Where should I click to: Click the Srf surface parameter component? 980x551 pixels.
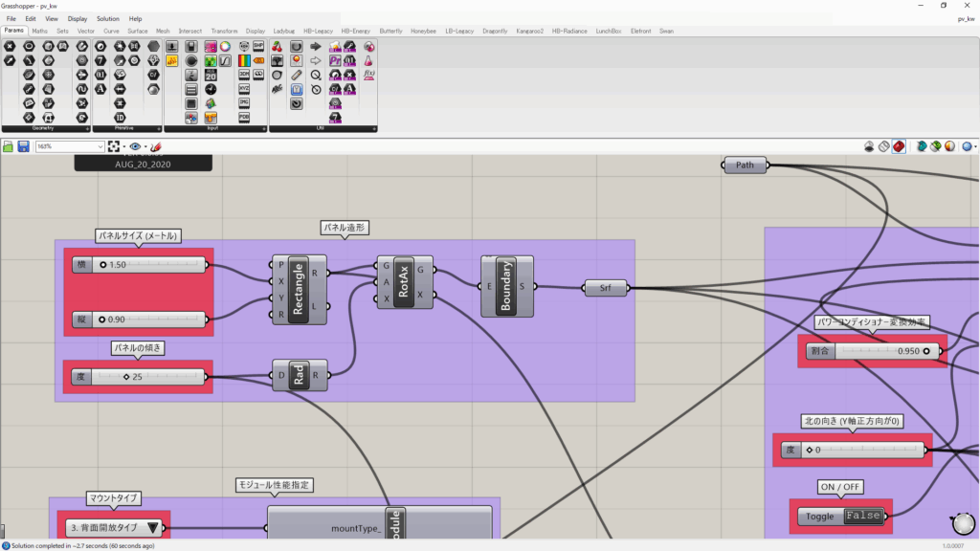605,287
